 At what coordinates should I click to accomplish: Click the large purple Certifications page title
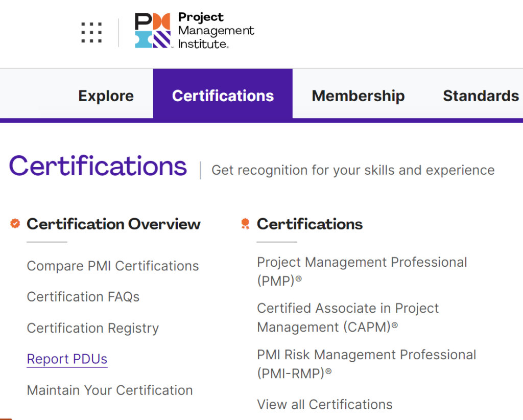click(98, 166)
